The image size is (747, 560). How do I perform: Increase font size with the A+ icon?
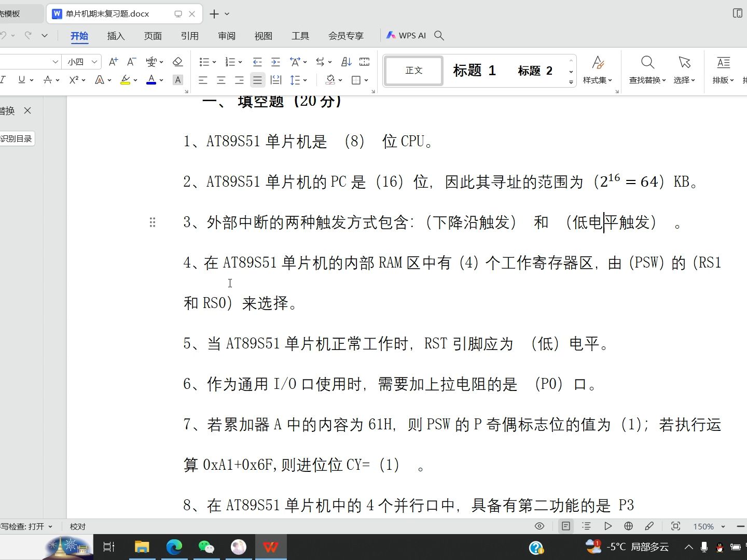[x=113, y=62]
